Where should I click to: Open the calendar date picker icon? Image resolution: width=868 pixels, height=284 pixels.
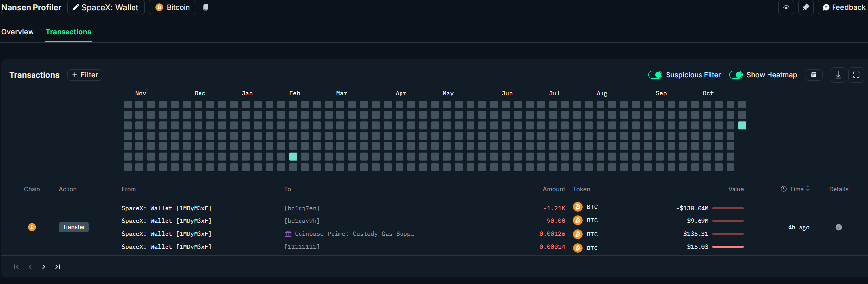813,75
